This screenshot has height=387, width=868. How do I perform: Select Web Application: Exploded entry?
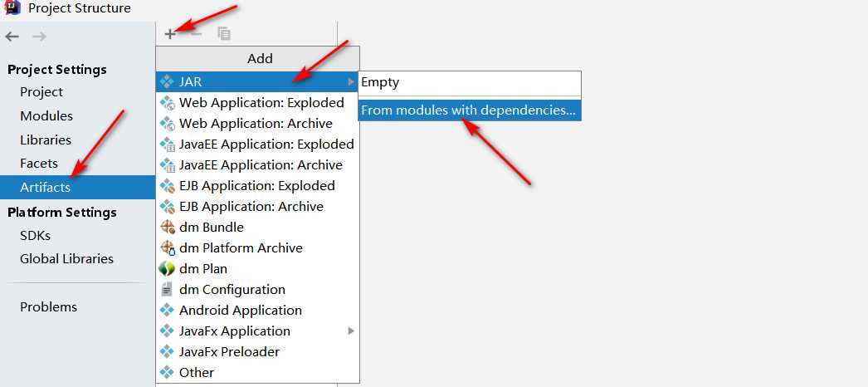pyautogui.click(x=261, y=103)
